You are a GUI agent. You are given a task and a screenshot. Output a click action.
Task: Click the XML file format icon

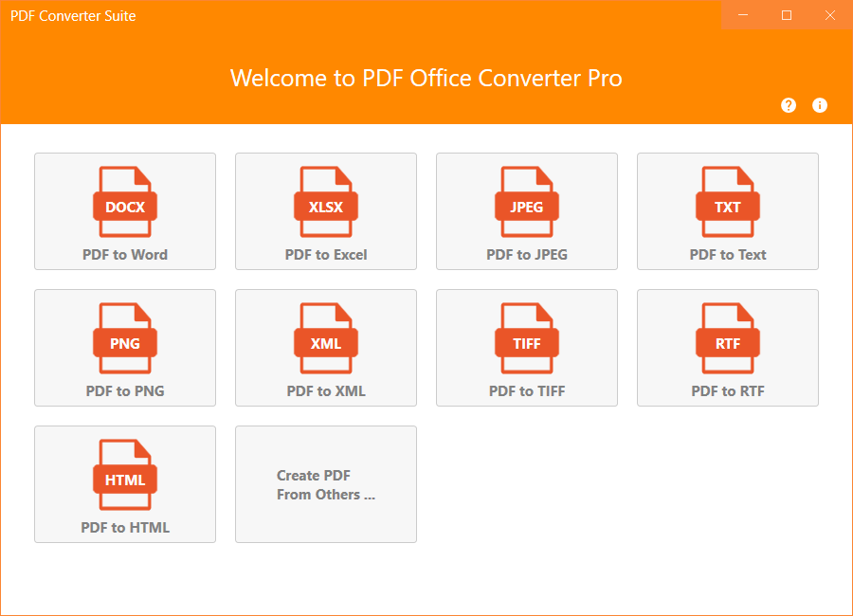(x=325, y=336)
